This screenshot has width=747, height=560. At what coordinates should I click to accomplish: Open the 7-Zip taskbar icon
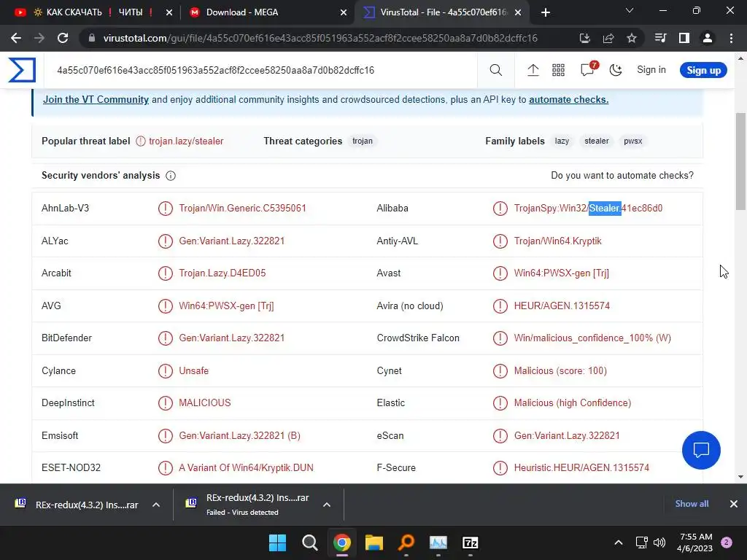(x=471, y=542)
